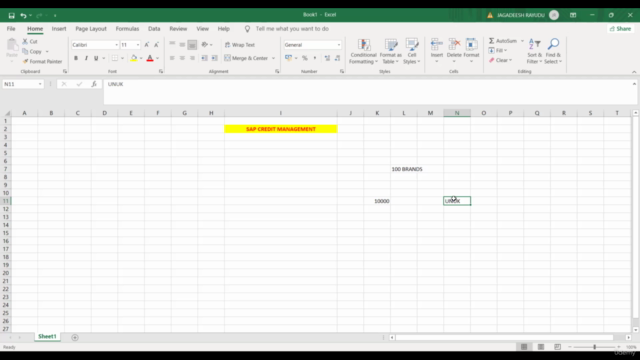Viewport: 640px width, 360px height.
Task: Switch to Page Layout view in status bar
Action: 541,347
